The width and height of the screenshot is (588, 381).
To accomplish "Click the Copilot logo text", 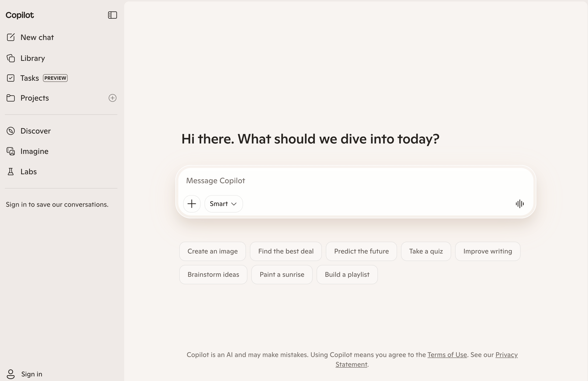I will pyautogui.click(x=20, y=15).
